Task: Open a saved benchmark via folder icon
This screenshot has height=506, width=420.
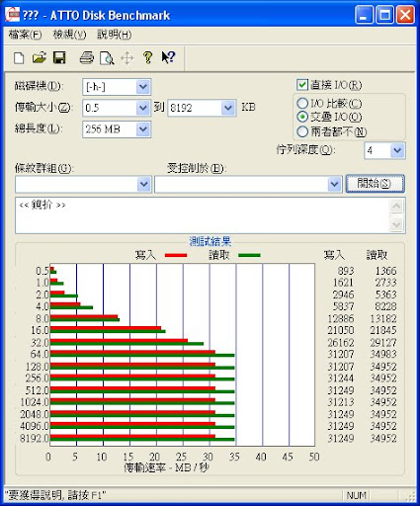Action: (40, 58)
